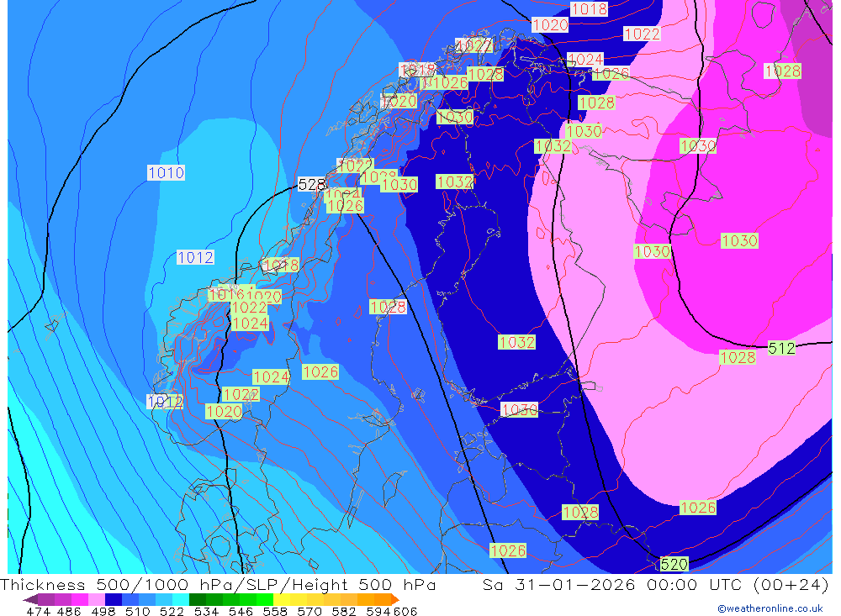The width and height of the screenshot is (841, 616).
Task: Select the darkest green legend swatch
Action: [x=198, y=599]
